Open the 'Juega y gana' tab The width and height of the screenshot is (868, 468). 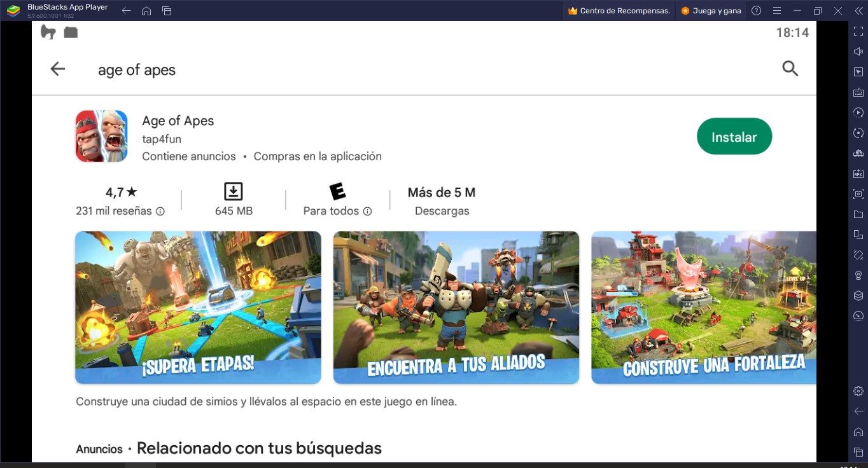click(711, 11)
